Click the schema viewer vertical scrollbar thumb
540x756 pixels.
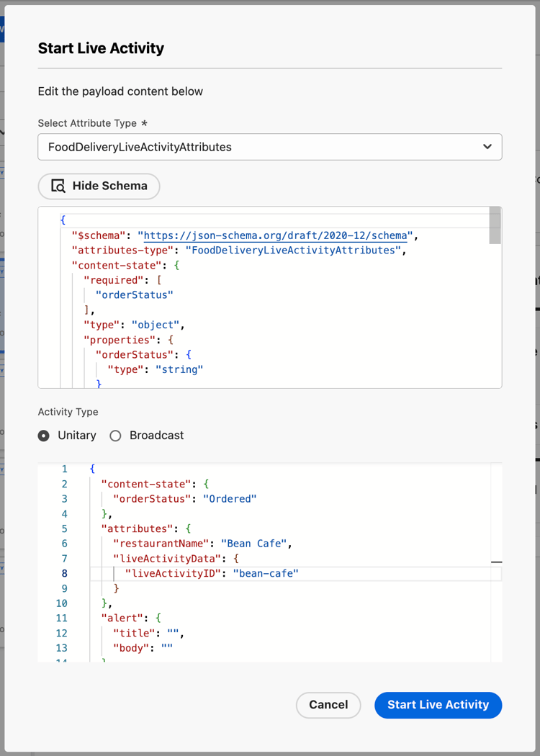click(x=495, y=225)
